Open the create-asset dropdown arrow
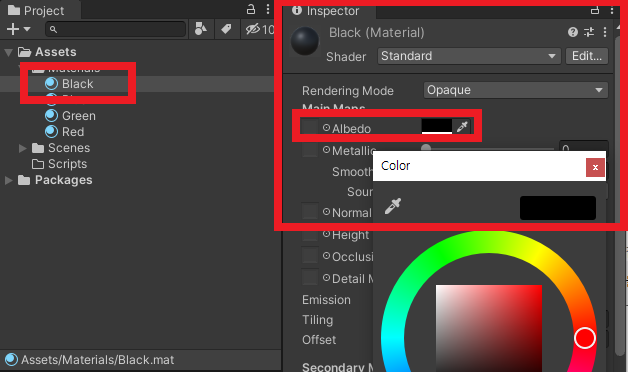 pos(27,29)
